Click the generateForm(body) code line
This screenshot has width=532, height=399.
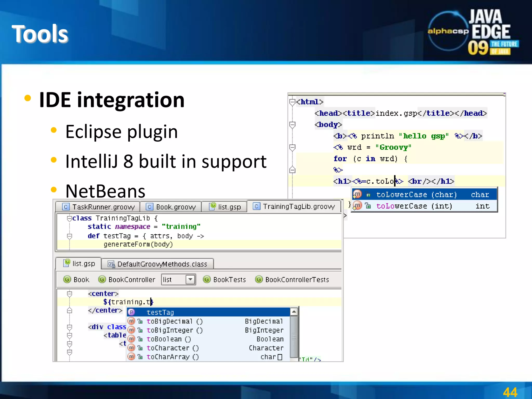138,244
